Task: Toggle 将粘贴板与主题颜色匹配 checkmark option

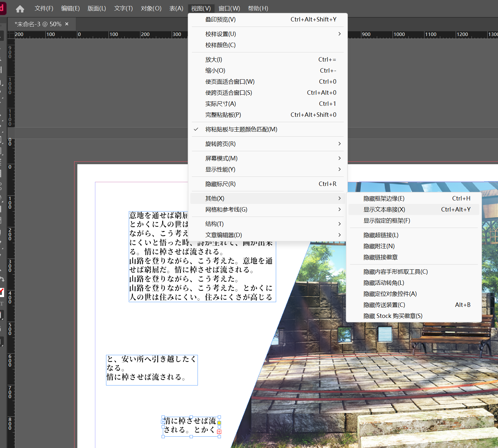Action: [241, 129]
